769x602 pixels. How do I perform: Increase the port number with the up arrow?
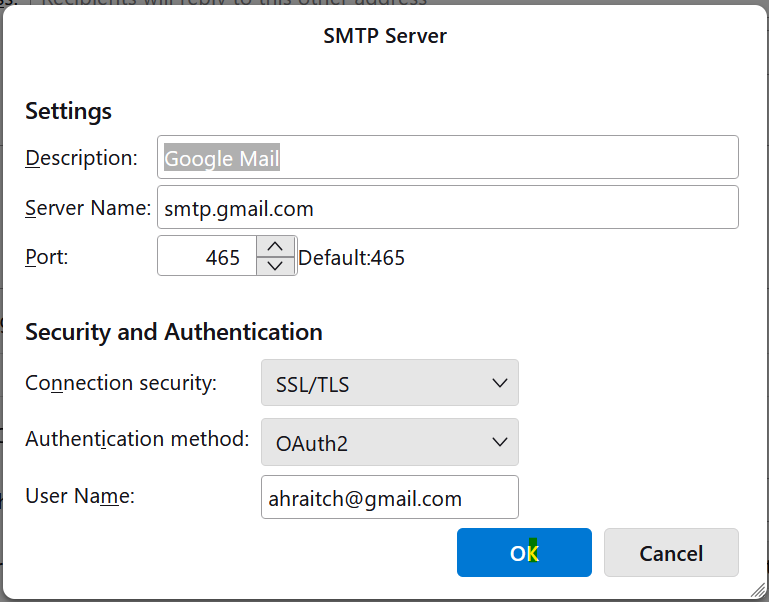click(276, 247)
